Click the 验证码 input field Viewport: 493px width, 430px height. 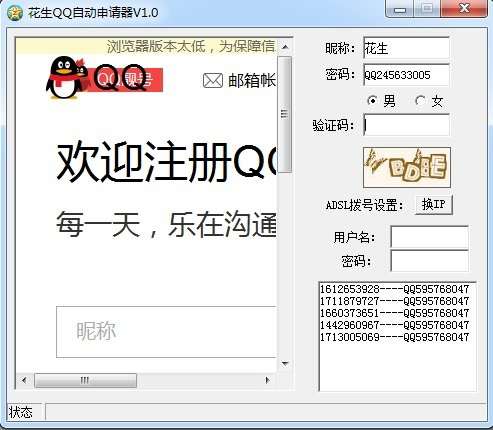point(406,125)
